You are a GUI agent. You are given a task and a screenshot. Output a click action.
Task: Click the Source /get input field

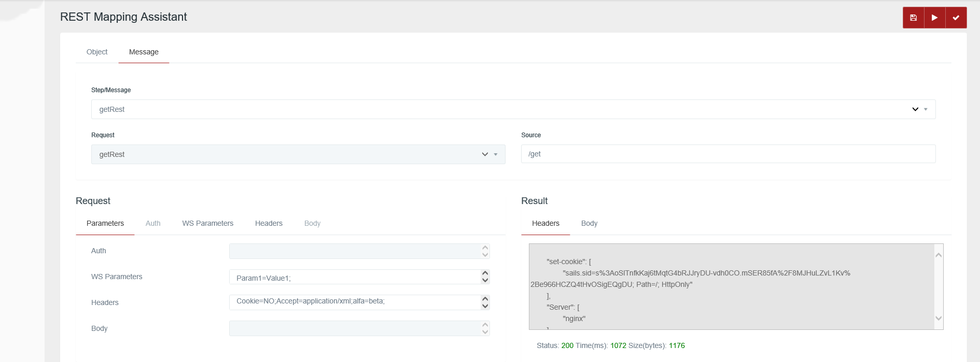pos(728,154)
